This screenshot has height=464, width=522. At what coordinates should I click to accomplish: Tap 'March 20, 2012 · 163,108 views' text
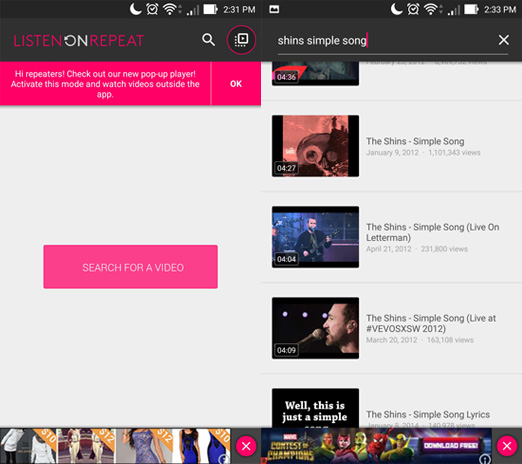pyautogui.click(x=420, y=340)
